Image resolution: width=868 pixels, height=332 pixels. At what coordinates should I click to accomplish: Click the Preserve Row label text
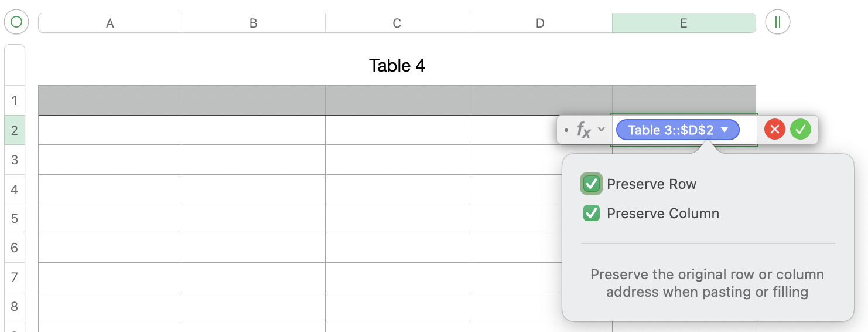click(651, 184)
